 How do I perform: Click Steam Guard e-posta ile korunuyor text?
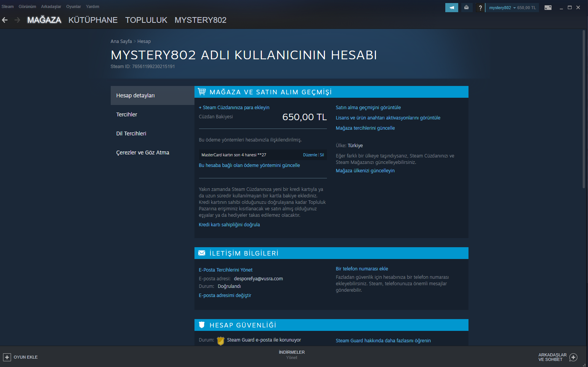(x=264, y=340)
